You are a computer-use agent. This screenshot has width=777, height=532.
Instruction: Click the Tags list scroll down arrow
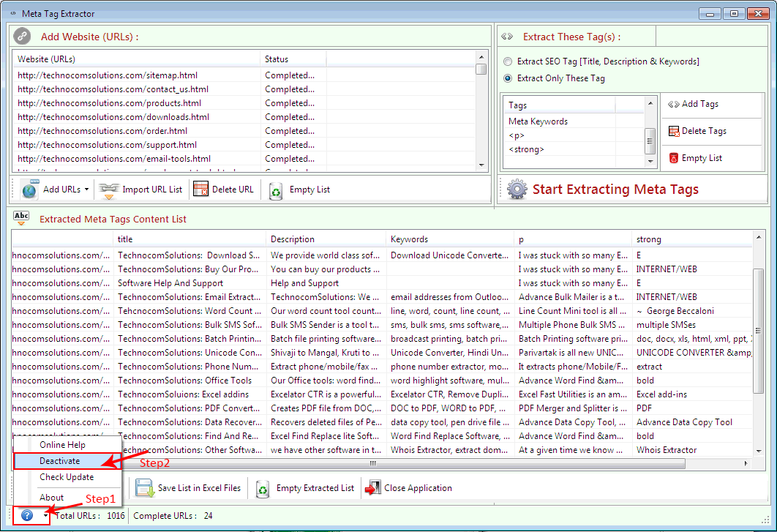coord(650,162)
